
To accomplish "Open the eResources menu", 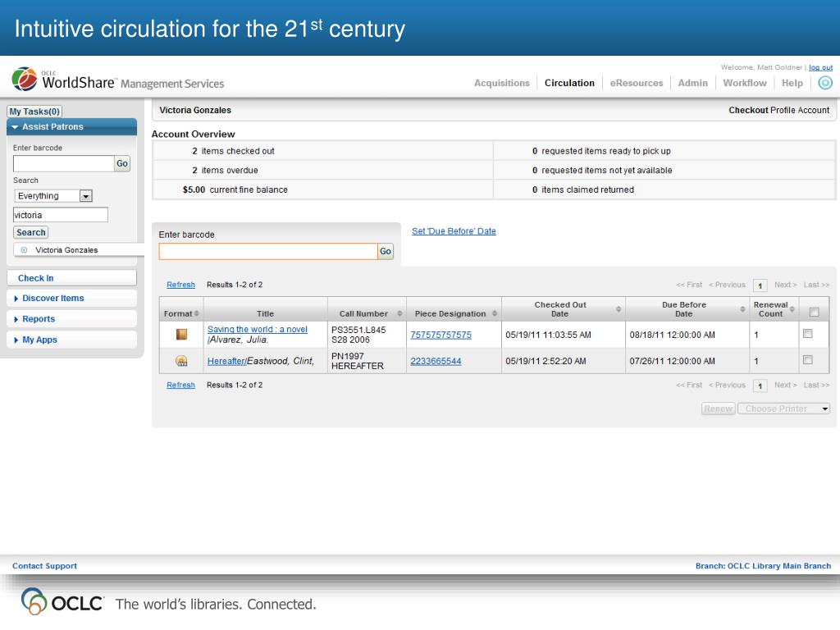I will point(637,83).
